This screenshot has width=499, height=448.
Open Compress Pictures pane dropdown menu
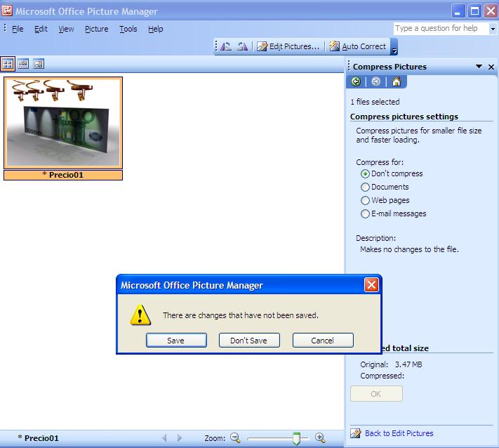tap(479, 67)
